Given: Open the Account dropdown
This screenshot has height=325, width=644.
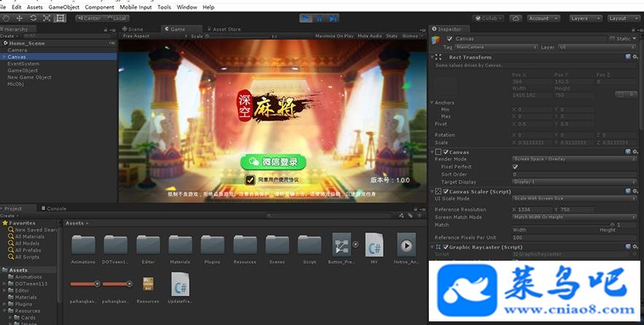Looking at the screenshot, I should [543, 18].
